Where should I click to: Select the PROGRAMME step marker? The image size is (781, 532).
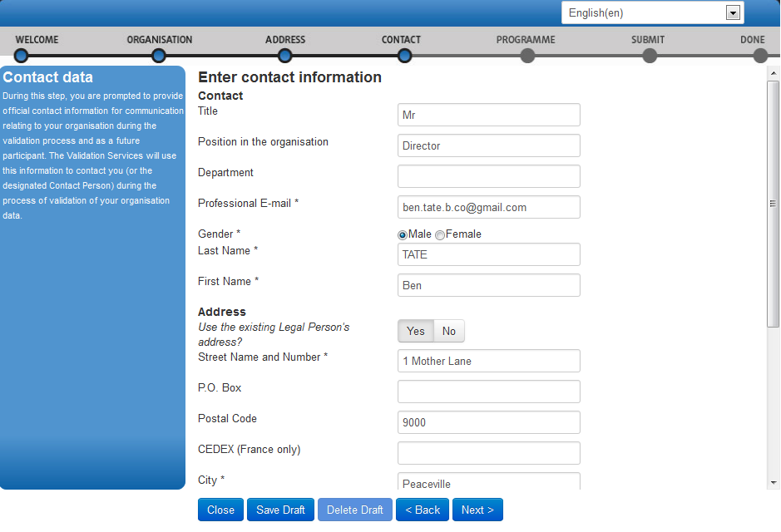pyautogui.click(x=527, y=56)
